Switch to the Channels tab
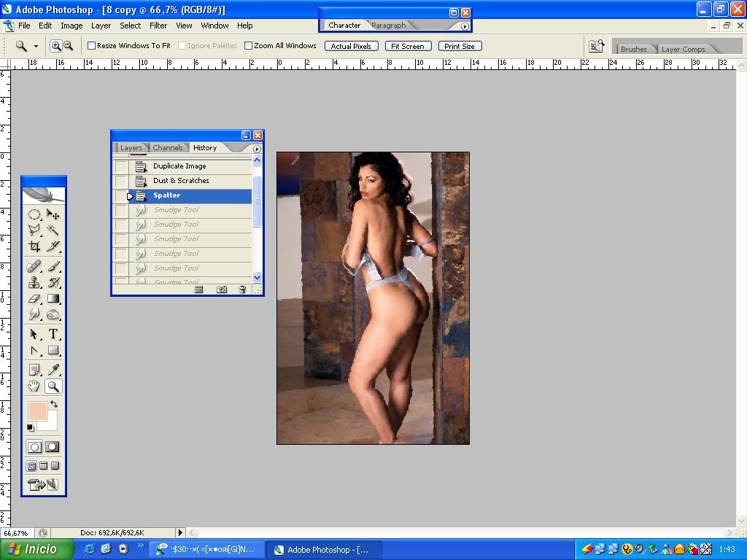The height and width of the screenshot is (560, 747). click(168, 147)
